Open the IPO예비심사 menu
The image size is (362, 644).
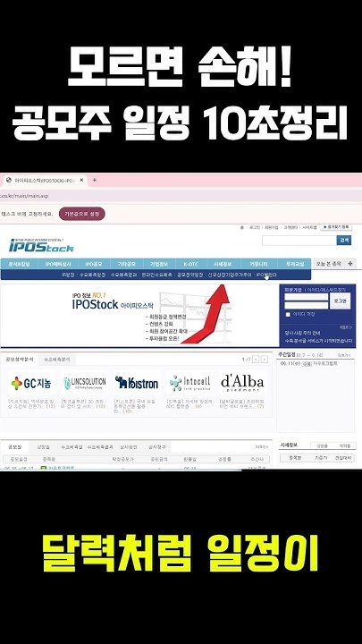click(58, 264)
